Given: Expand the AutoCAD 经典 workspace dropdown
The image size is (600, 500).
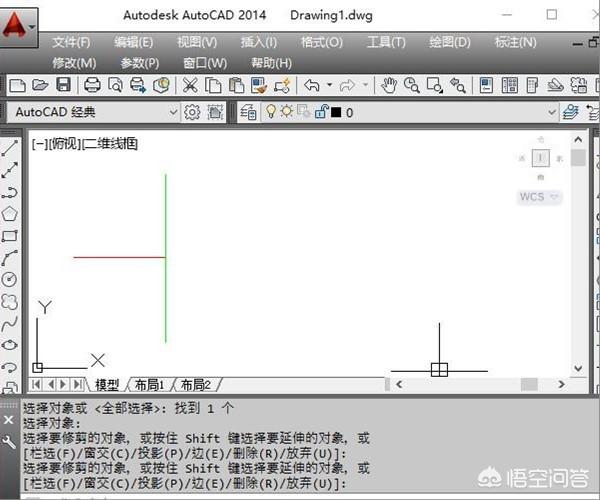Looking at the screenshot, I should [x=173, y=112].
